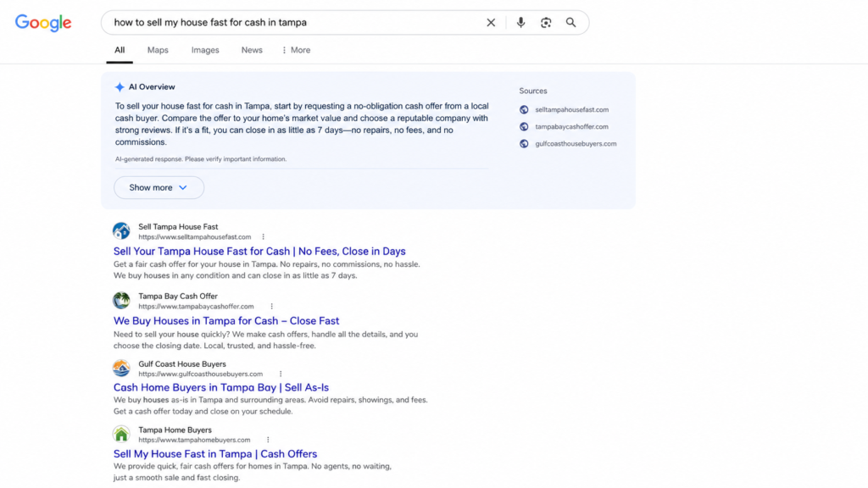This screenshot has height=488, width=868.
Task: Click the https://www.tampahomebuyers.com URL
Action: (194, 440)
